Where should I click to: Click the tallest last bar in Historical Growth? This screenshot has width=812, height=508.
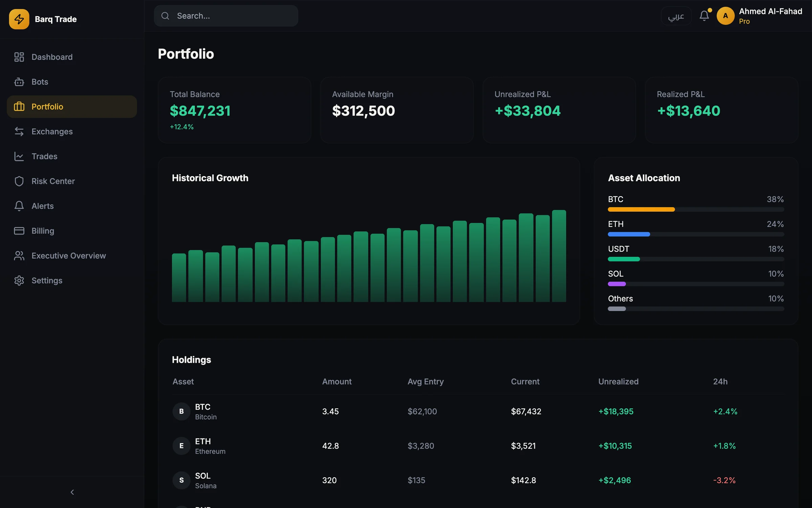coord(559,256)
